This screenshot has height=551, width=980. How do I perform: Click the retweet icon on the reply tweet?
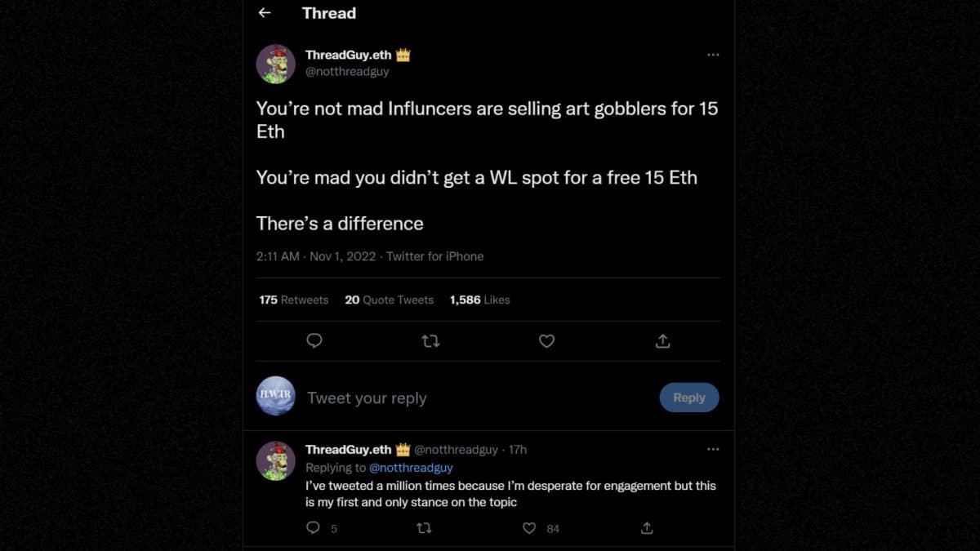point(424,528)
